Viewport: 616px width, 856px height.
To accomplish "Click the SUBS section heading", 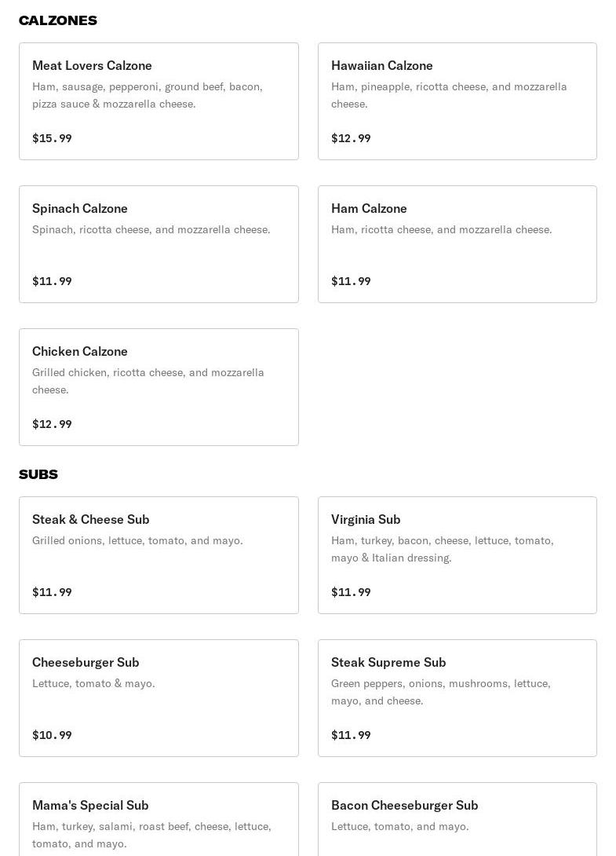I will pos(38,474).
